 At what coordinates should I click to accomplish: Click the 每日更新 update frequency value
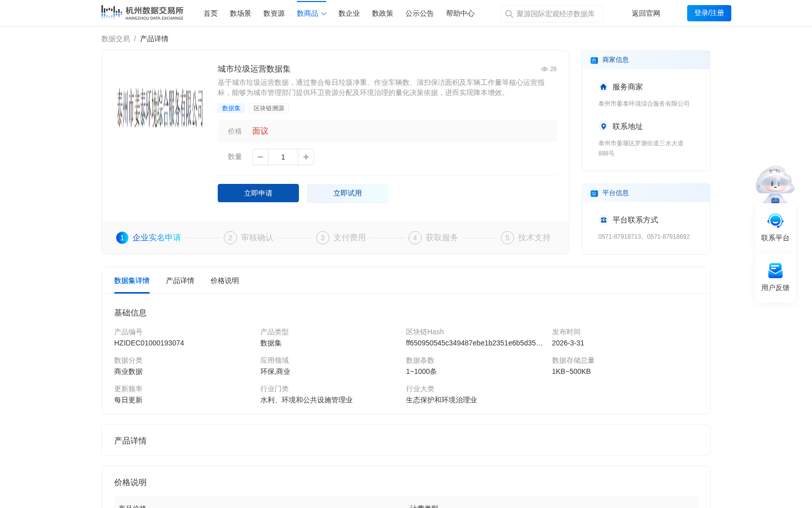128,400
